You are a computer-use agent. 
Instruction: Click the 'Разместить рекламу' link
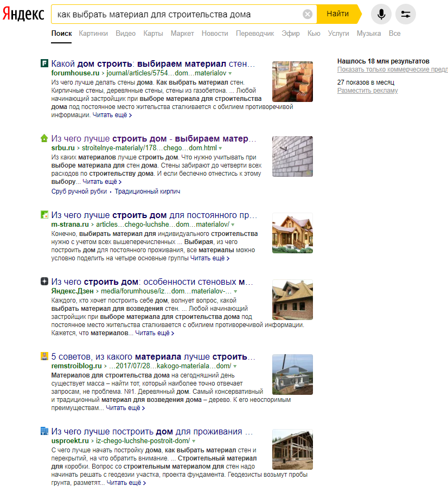click(x=368, y=91)
